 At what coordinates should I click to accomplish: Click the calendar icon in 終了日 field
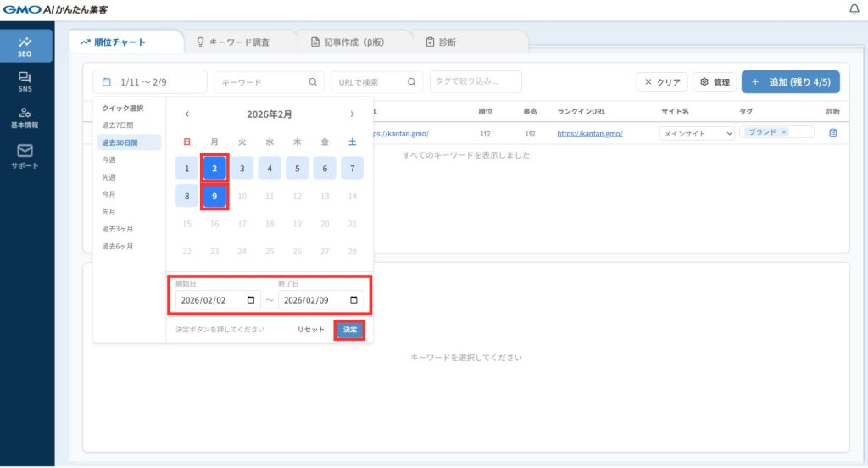[353, 300]
